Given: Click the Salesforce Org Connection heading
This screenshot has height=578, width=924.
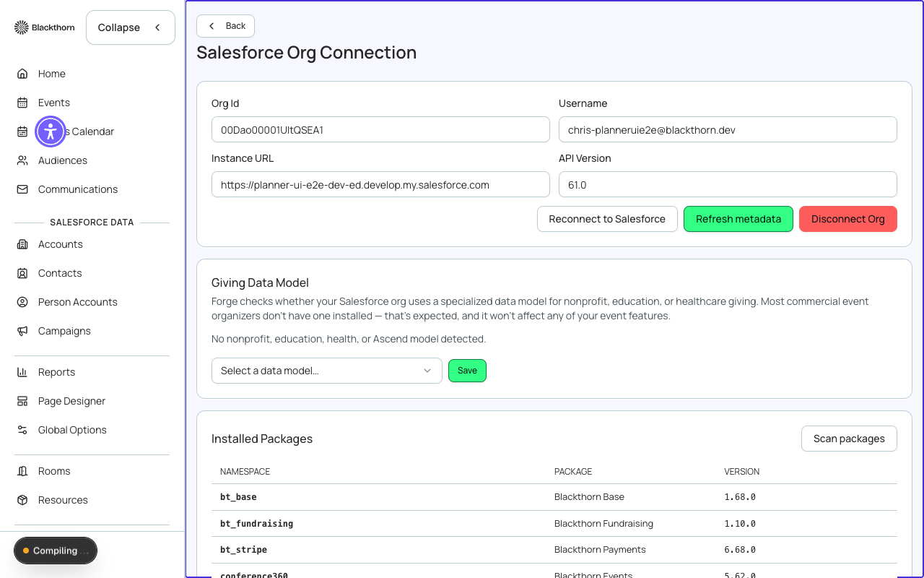Looking at the screenshot, I should (307, 53).
